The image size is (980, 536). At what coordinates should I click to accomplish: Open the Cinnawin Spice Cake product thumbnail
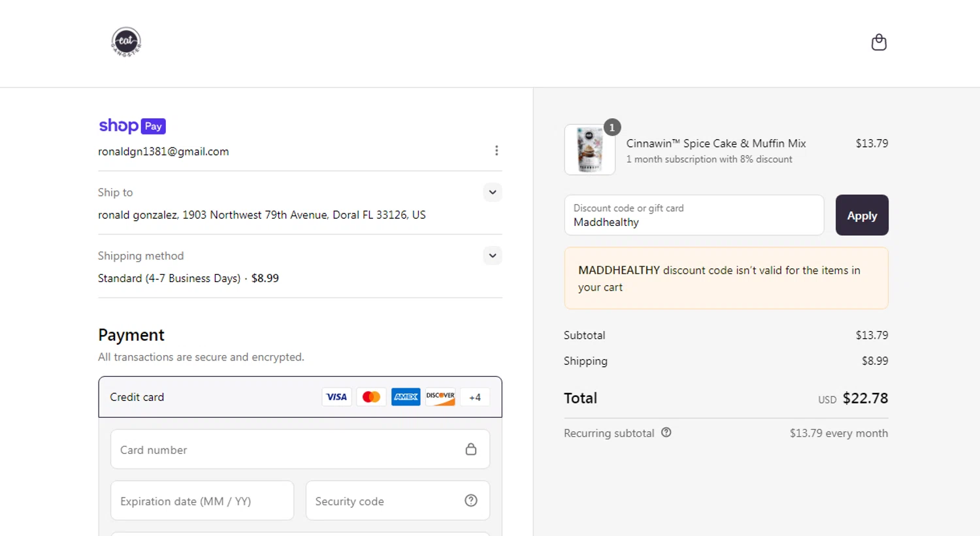[589, 150]
